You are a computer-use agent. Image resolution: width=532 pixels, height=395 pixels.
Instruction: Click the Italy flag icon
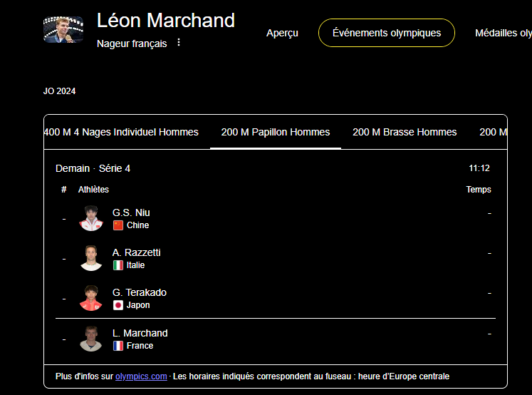[x=118, y=265]
